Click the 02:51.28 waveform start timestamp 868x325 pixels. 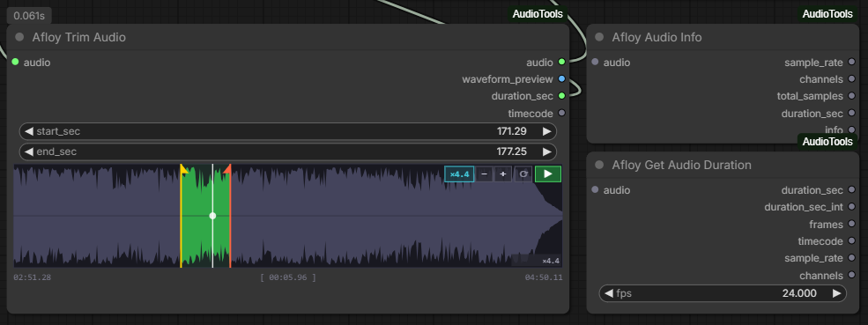tap(32, 277)
